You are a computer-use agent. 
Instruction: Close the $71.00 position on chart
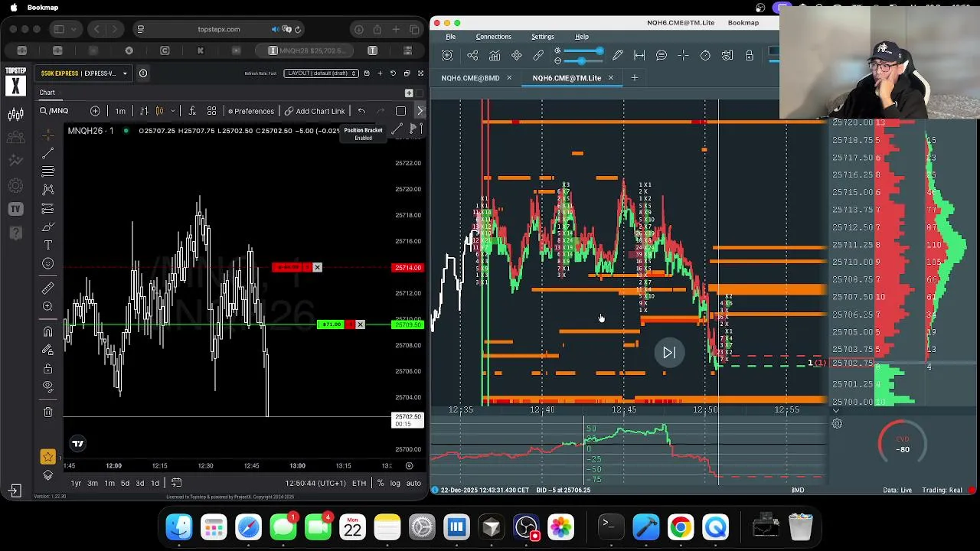tap(360, 324)
